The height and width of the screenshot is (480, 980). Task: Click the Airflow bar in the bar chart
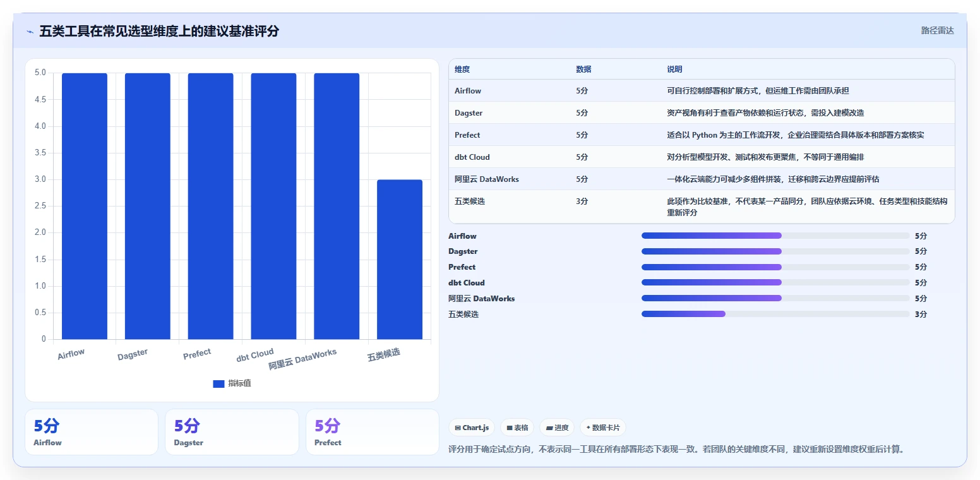tap(85, 207)
